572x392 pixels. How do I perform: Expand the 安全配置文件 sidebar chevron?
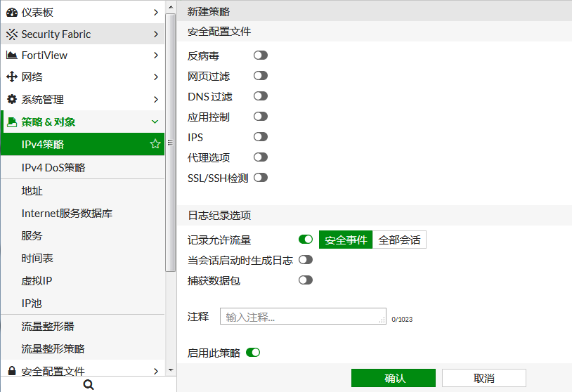[156, 371]
